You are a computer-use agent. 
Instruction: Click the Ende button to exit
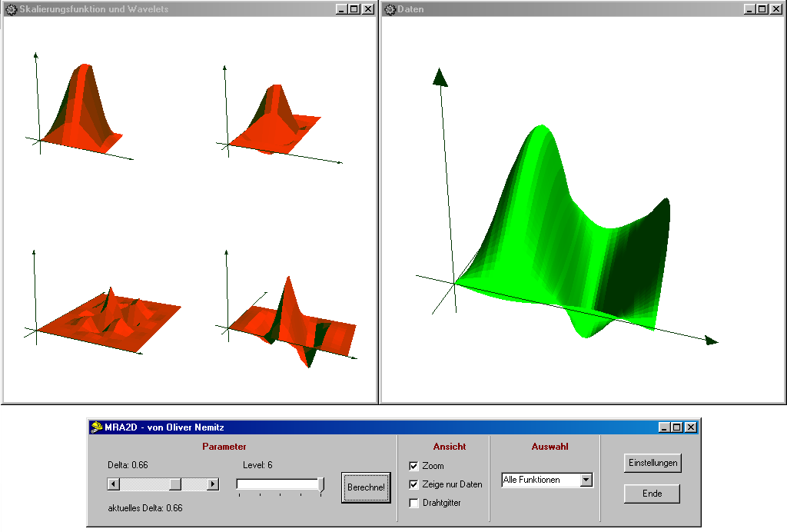click(652, 494)
